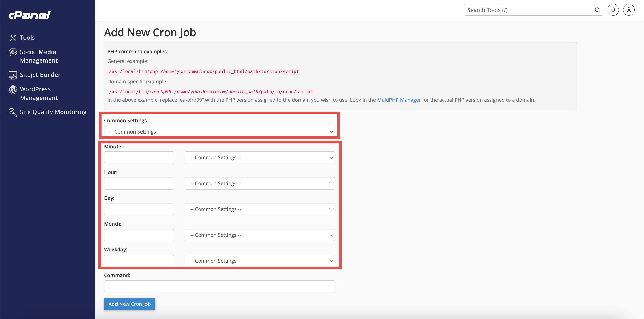644x319 pixels.
Task: Click the Sitejet Builder monitor icon
Action: coord(13,75)
